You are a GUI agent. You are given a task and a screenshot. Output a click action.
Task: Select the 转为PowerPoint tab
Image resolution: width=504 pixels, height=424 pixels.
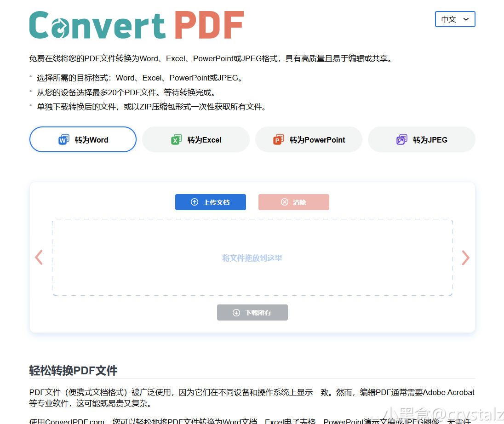(309, 139)
